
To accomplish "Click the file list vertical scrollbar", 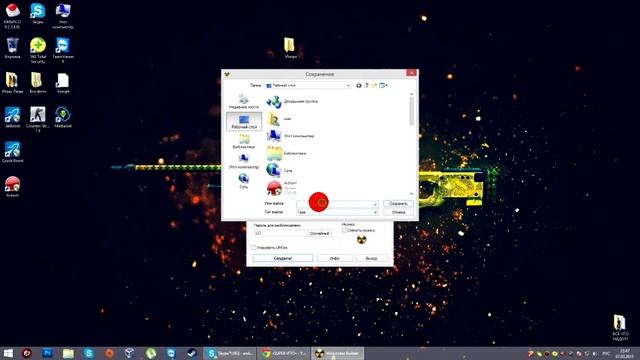I will click(411, 111).
